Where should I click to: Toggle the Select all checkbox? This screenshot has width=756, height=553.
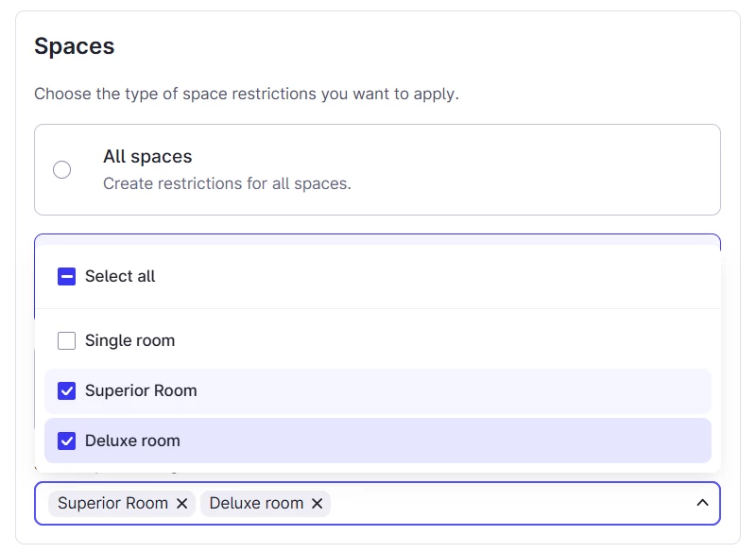click(x=66, y=277)
